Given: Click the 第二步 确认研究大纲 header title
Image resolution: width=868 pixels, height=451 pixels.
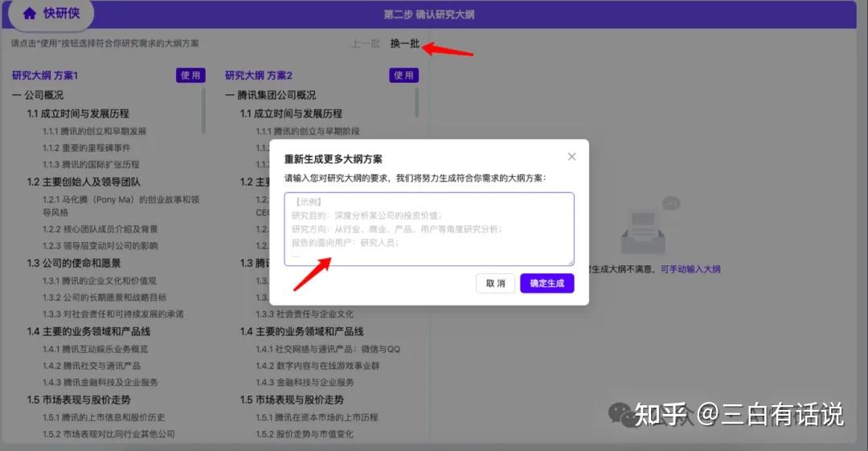Looking at the screenshot, I should coord(429,14).
